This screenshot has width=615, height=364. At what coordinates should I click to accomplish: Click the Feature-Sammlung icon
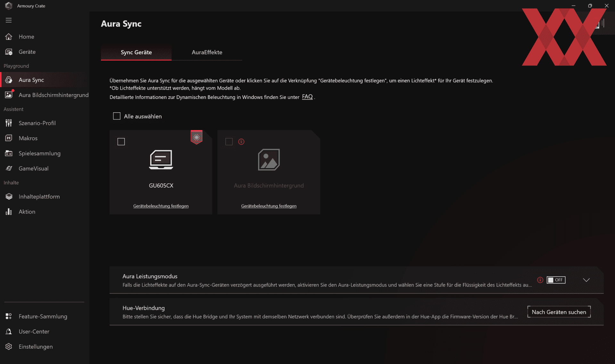[9, 316]
